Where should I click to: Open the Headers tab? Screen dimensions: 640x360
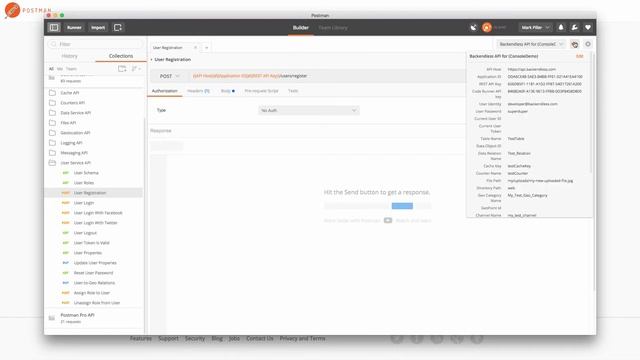(x=198, y=91)
